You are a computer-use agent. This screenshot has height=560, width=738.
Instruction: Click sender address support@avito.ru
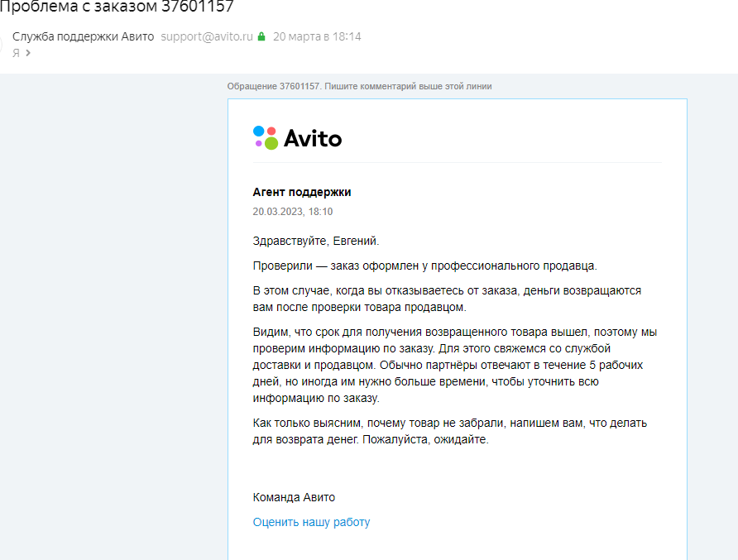[x=207, y=36]
